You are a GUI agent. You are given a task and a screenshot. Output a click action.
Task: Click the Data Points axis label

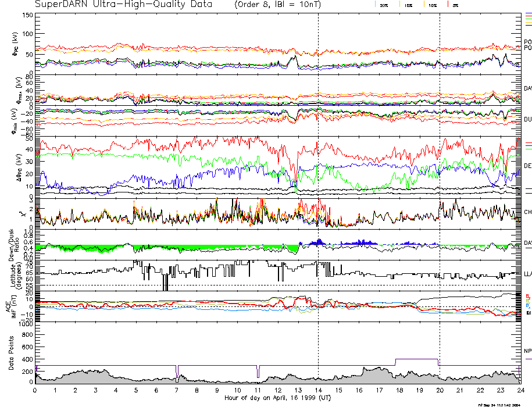[9, 355]
